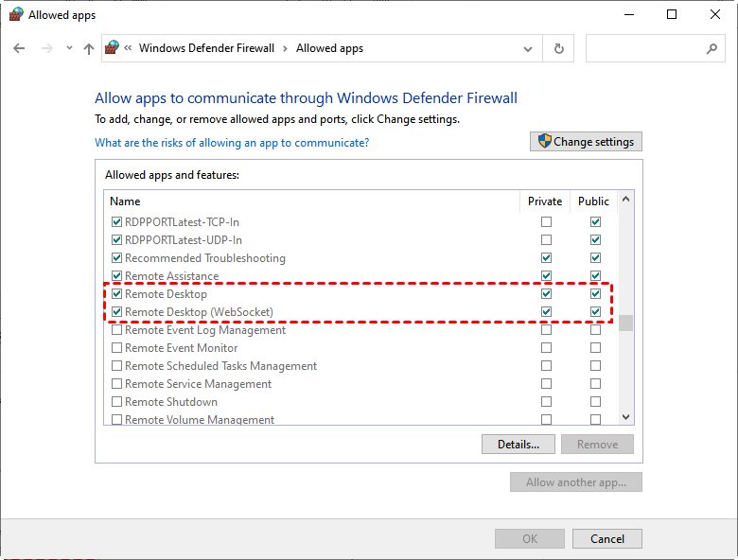Click the back navigation arrow

click(x=19, y=48)
